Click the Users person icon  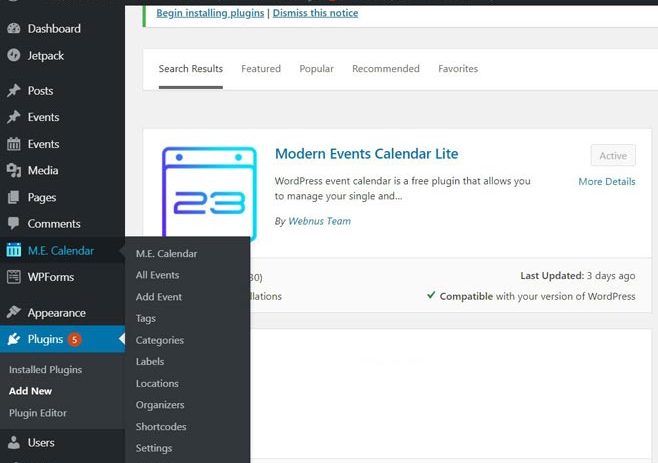pos(13,442)
